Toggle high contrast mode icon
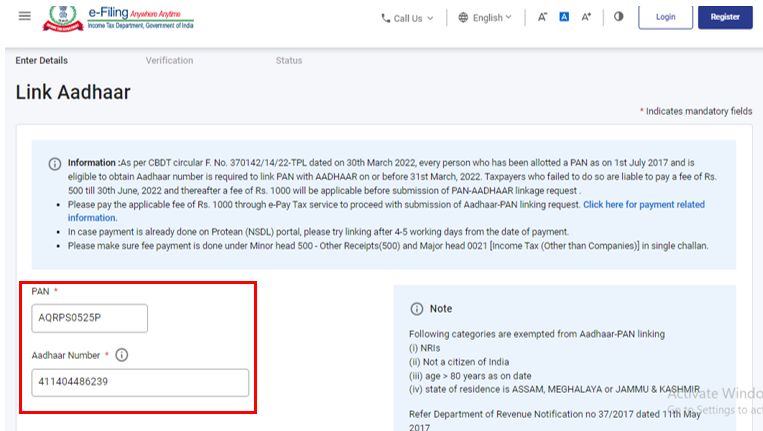 (x=618, y=17)
